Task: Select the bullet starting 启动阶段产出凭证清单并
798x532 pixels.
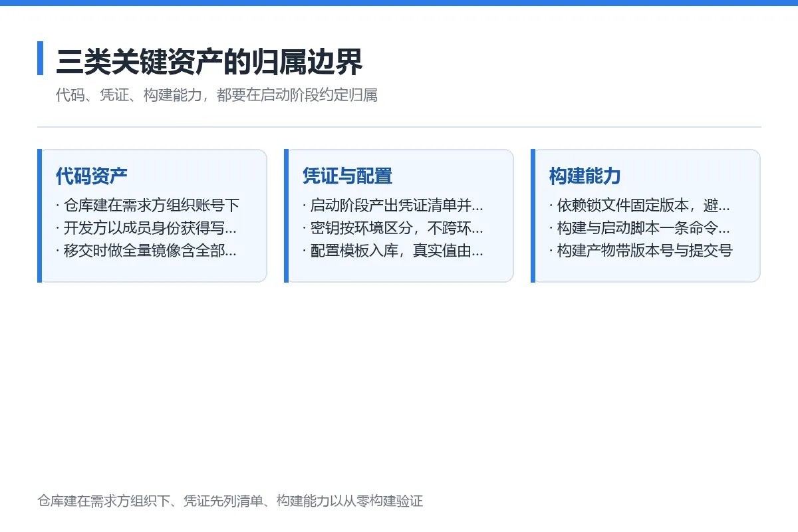Action: [x=393, y=205]
